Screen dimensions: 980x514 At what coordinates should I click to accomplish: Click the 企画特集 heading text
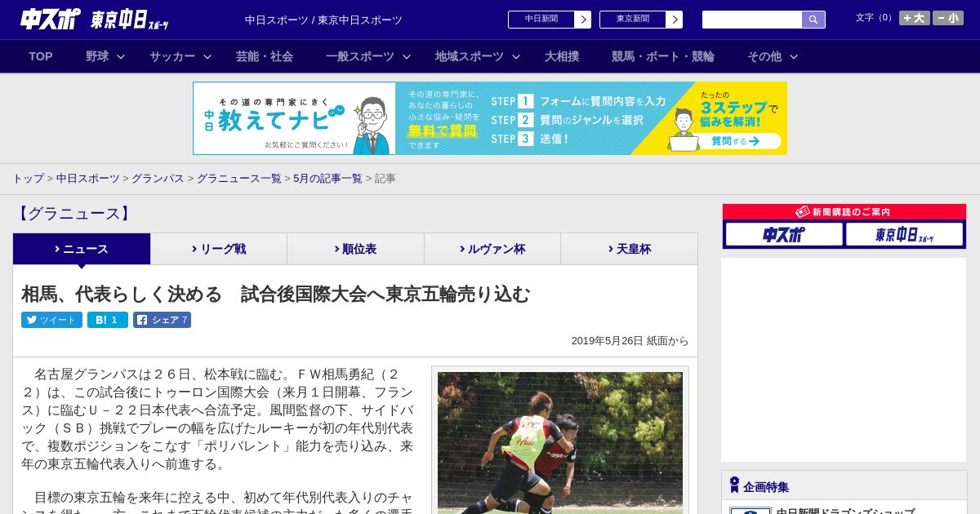point(766,487)
